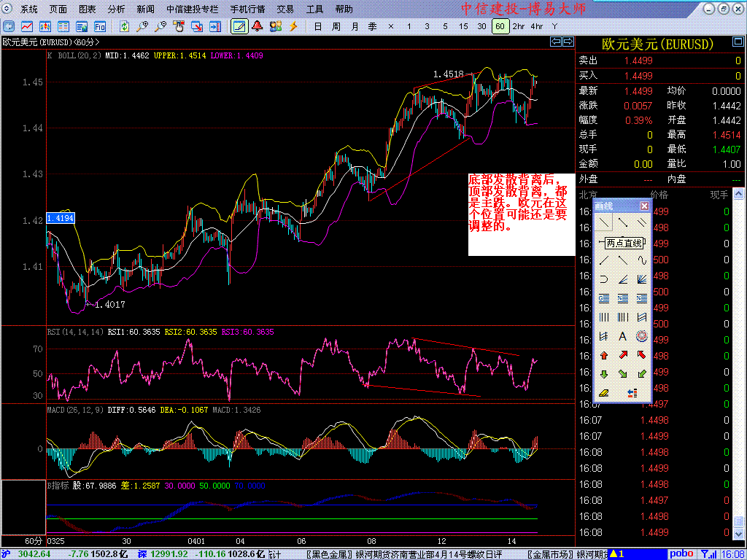This screenshot has height=560, width=747.
Task: Select the green down arrow marker tool
Action: coord(604,374)
